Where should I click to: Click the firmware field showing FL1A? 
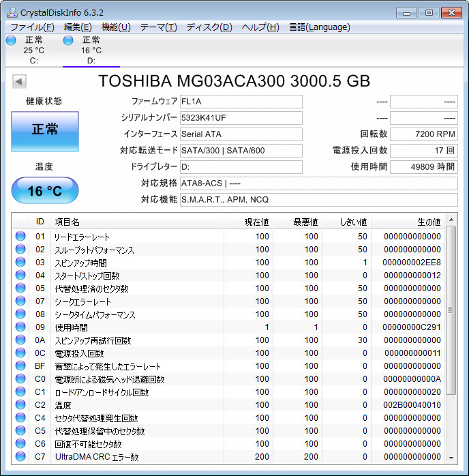pos(241,102)
